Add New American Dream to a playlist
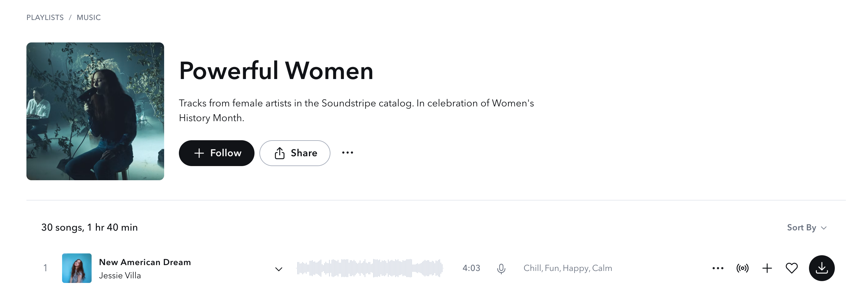 coord(767,268)
